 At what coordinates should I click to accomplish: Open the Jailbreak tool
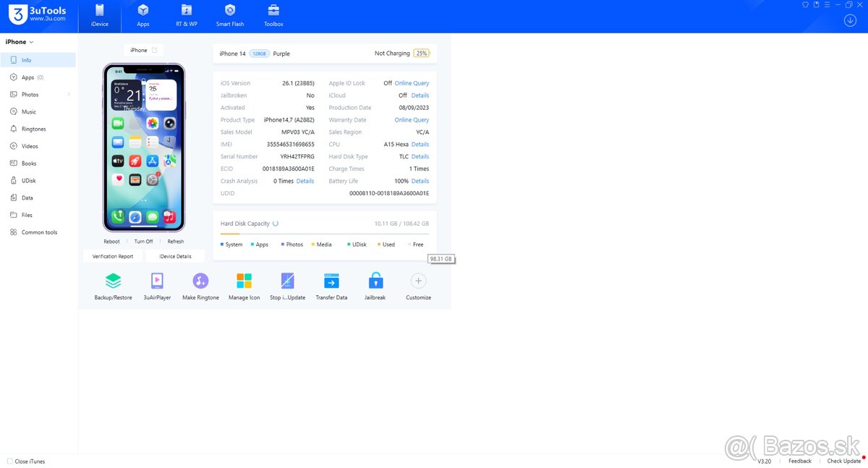click(x=375, y=281)
